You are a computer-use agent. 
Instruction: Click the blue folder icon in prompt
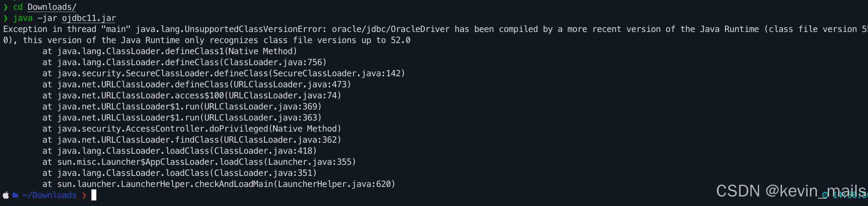(x=16, y=195)
